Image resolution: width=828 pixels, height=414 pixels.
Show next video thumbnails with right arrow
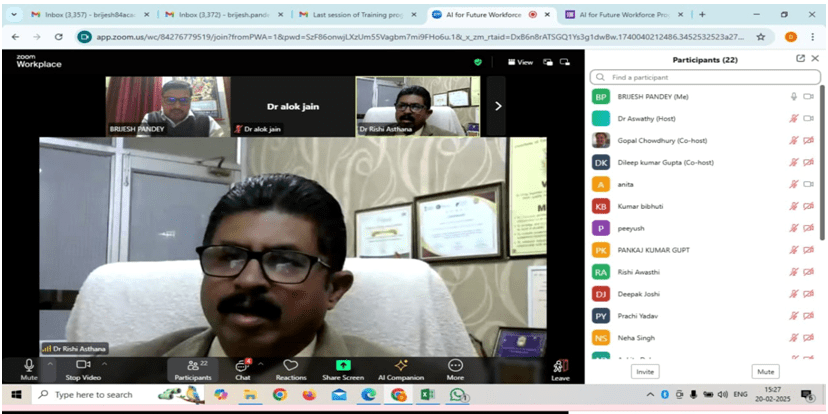click(x=498, y=105)
